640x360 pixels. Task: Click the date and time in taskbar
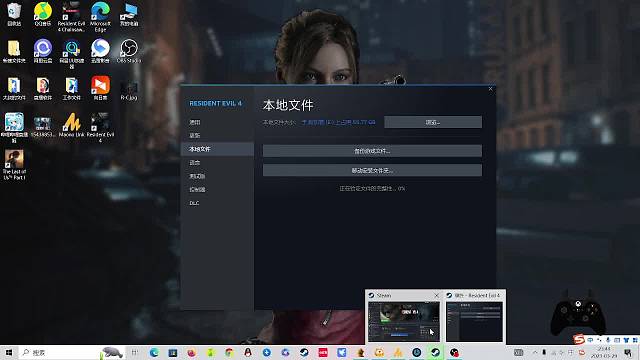point(604,352)
